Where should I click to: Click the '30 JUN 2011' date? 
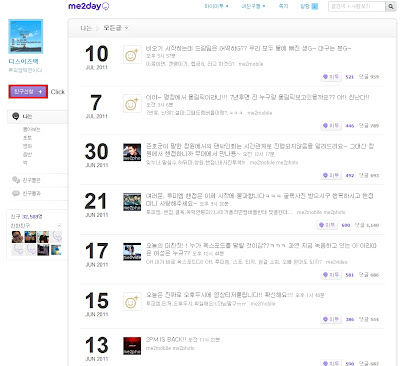pos(97,155)
